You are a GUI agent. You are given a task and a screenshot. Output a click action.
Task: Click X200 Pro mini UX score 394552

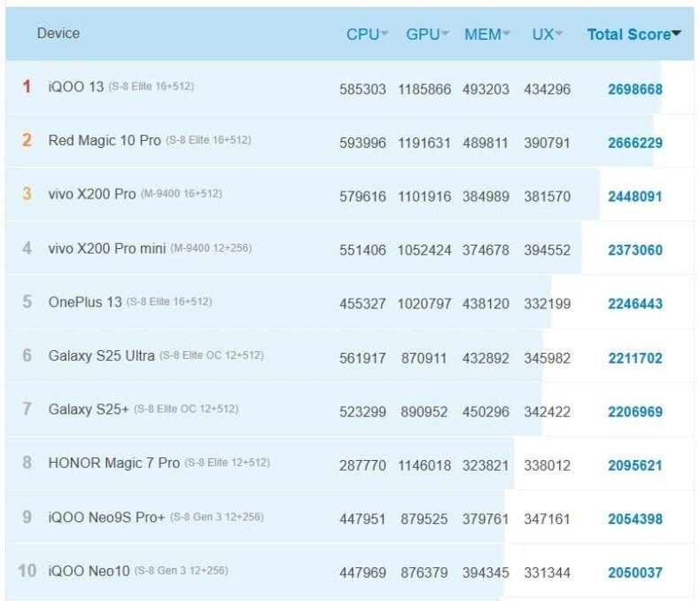548,250
